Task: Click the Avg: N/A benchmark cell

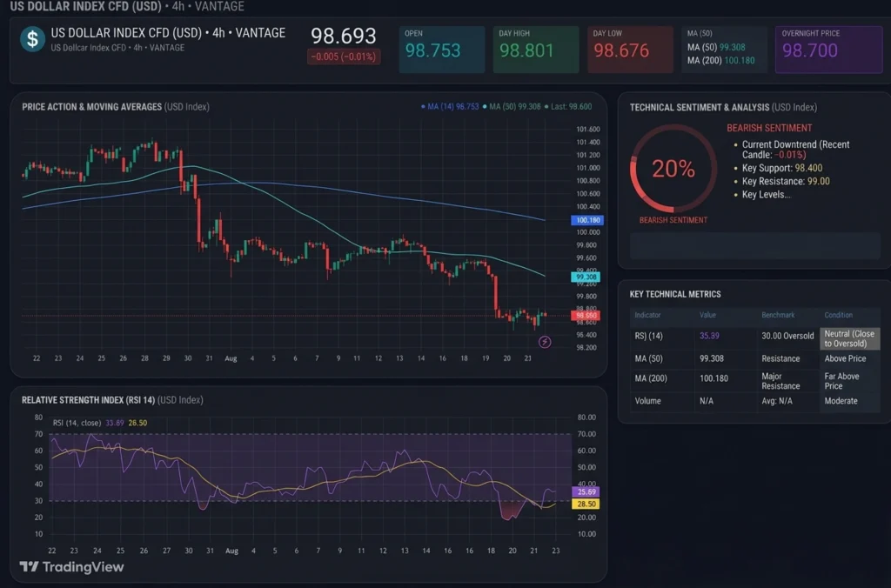Action: pos(777,400)
